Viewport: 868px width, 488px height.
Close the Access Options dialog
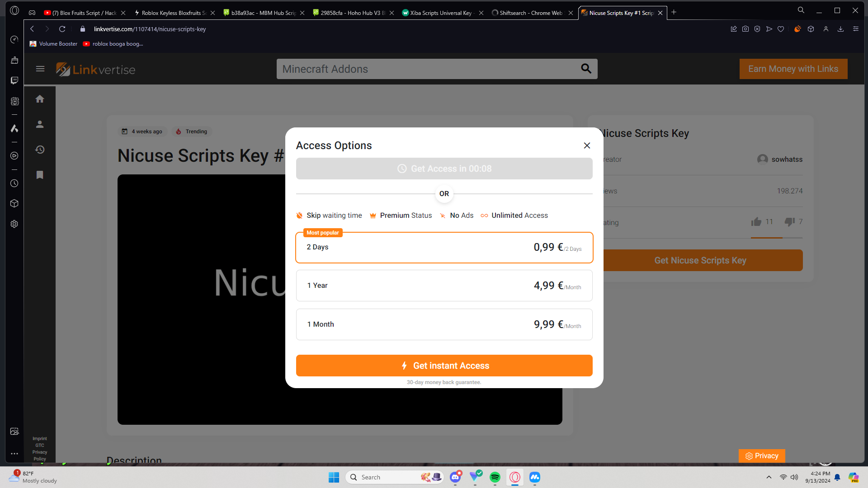click(587, 145)
